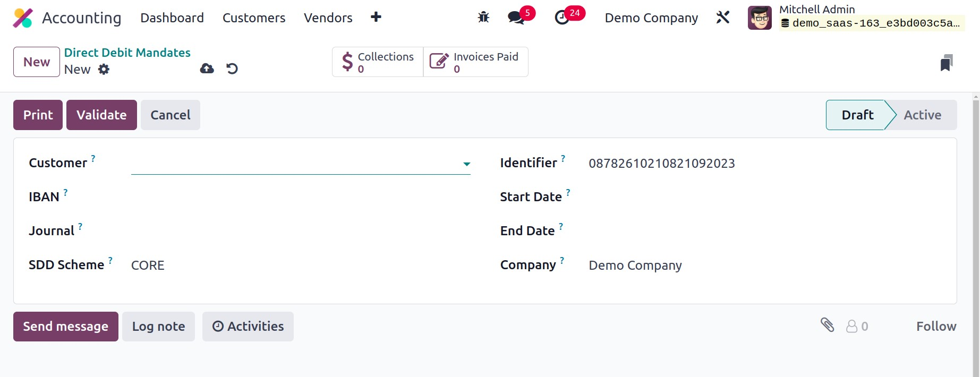980x377 pixels.
Task: Click the wrench and screwdriver tools icon
Action: click(723, 18)
